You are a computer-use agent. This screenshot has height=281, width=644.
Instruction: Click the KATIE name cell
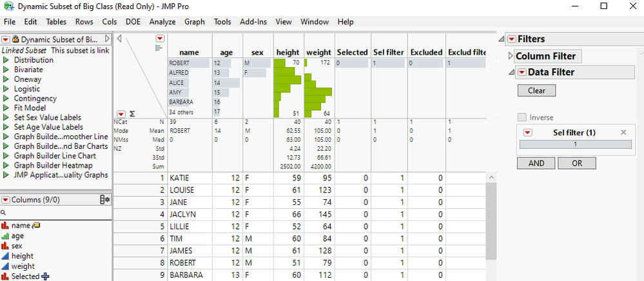(190, 179)
